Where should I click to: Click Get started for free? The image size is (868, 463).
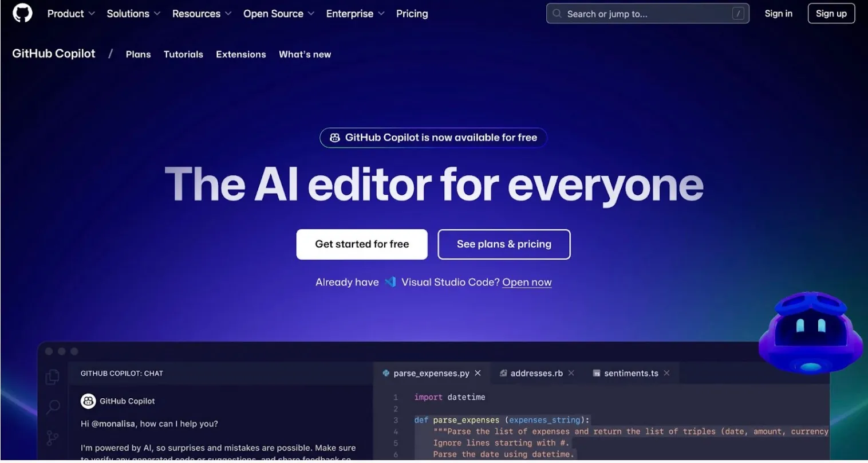(362, 244)
